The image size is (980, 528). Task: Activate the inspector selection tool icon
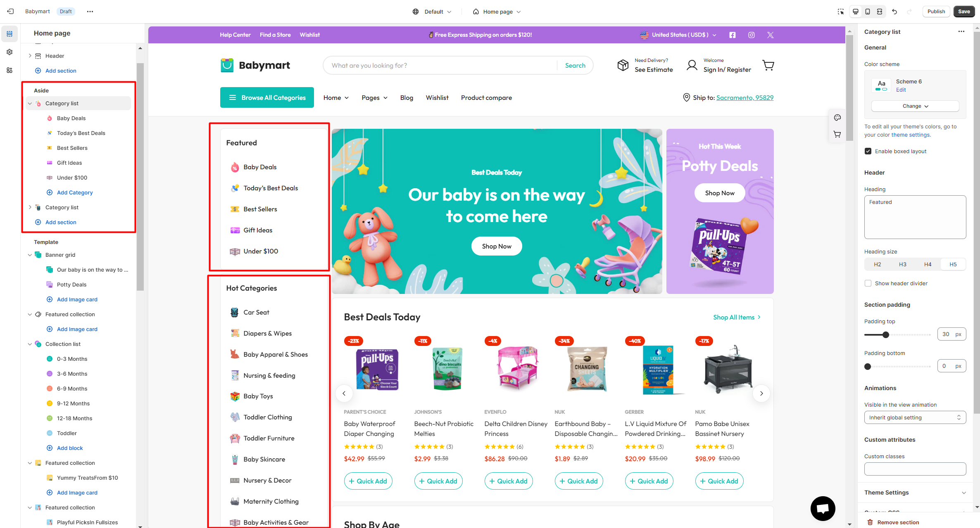pos(841,12)
